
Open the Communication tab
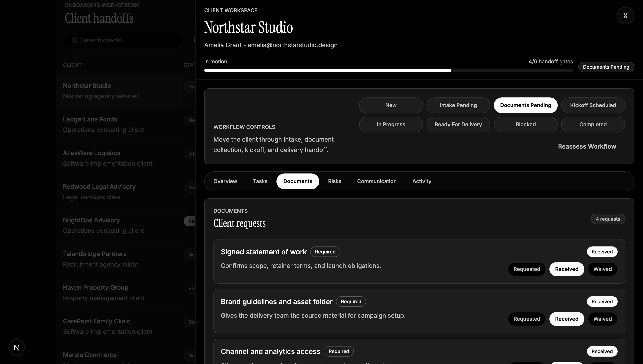tap(377, 181)
